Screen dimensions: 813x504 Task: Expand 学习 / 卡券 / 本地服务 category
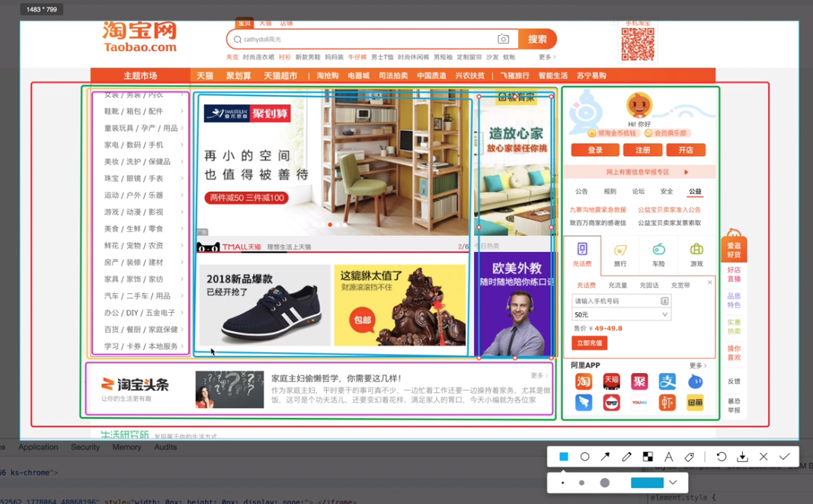143,346
